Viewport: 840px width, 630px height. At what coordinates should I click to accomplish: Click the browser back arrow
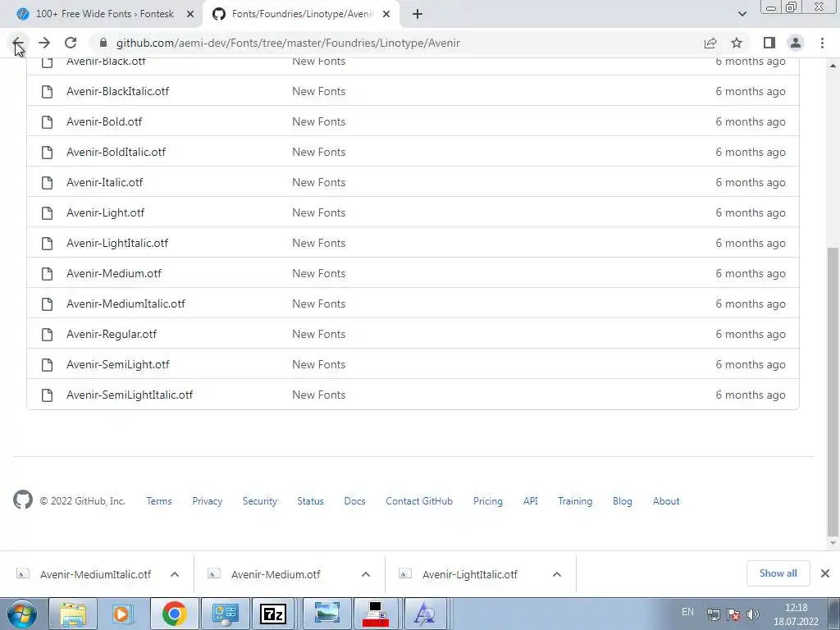click(x=18, y=43)
